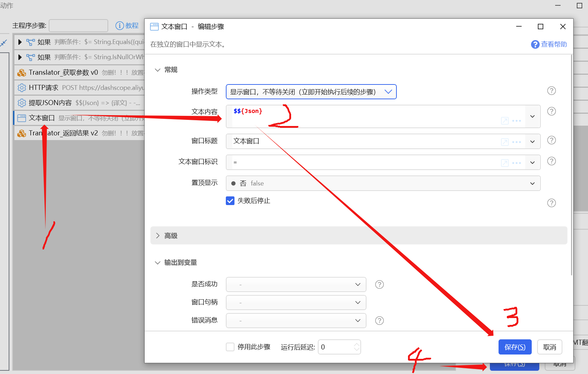Click the help icon beside 文本内容
588x374 pixels.
[551, 111]
